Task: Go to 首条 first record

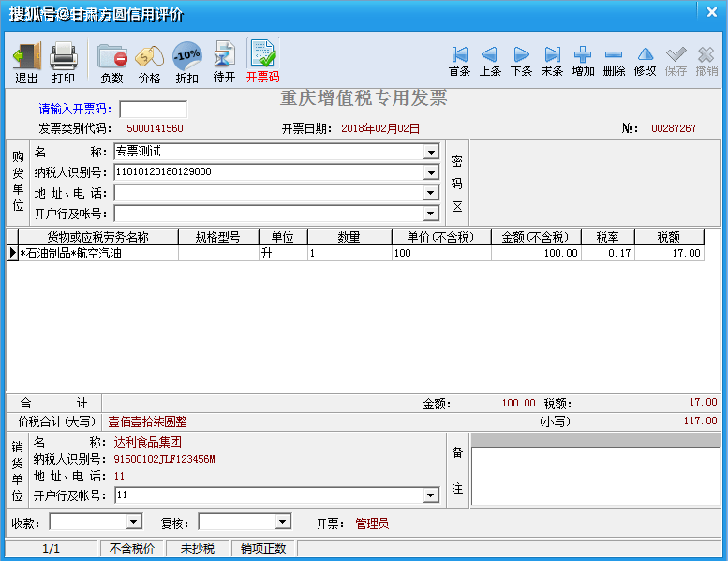Action: (459, 62)
